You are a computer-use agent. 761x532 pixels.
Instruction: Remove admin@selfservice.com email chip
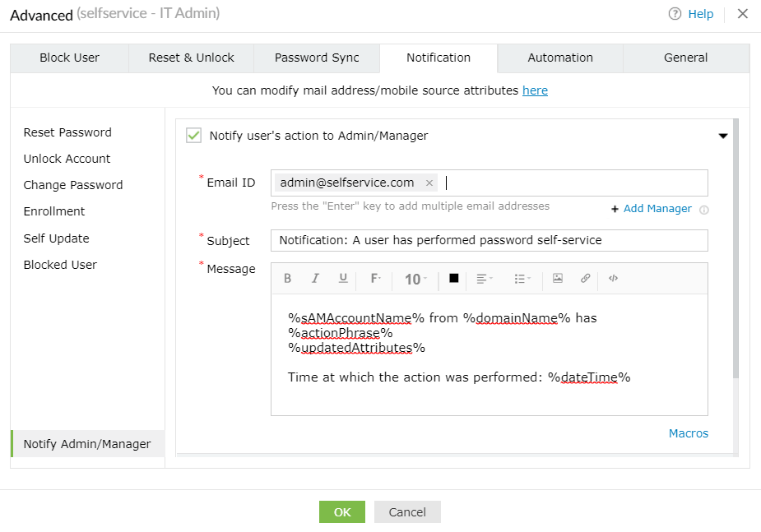click(429, 183)
